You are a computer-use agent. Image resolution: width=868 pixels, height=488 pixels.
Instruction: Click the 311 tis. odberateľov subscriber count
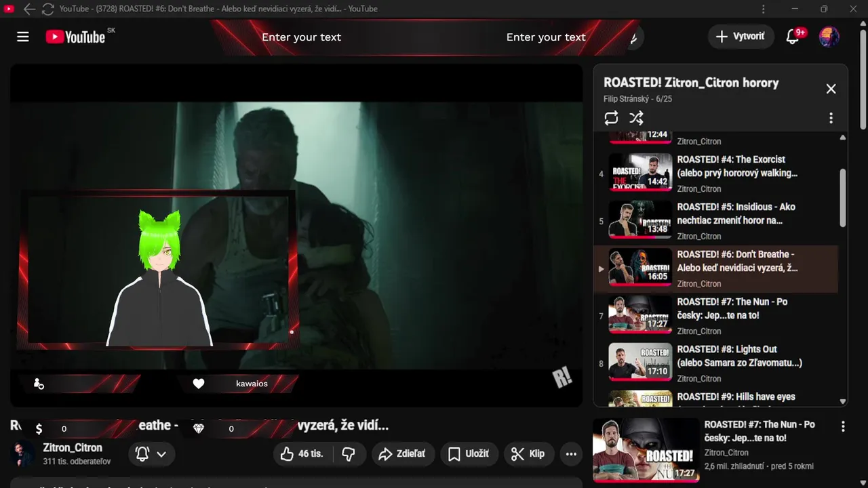point(77,462)
